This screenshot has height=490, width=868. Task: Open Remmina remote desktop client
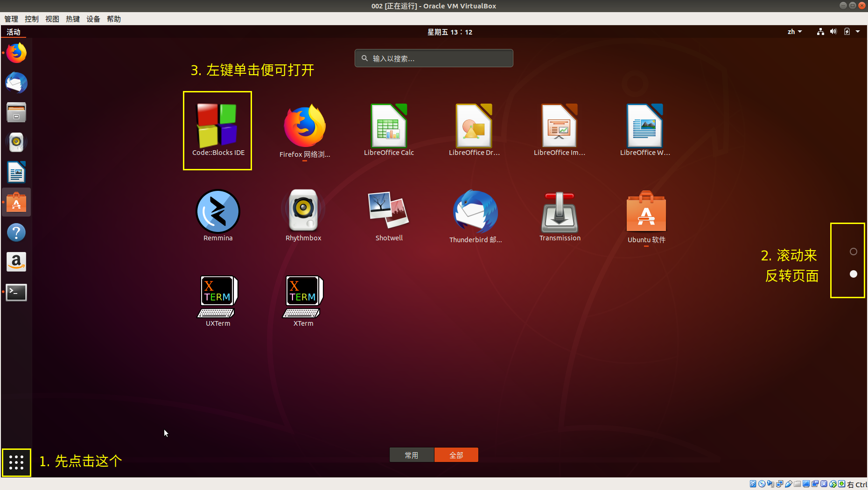217,212
